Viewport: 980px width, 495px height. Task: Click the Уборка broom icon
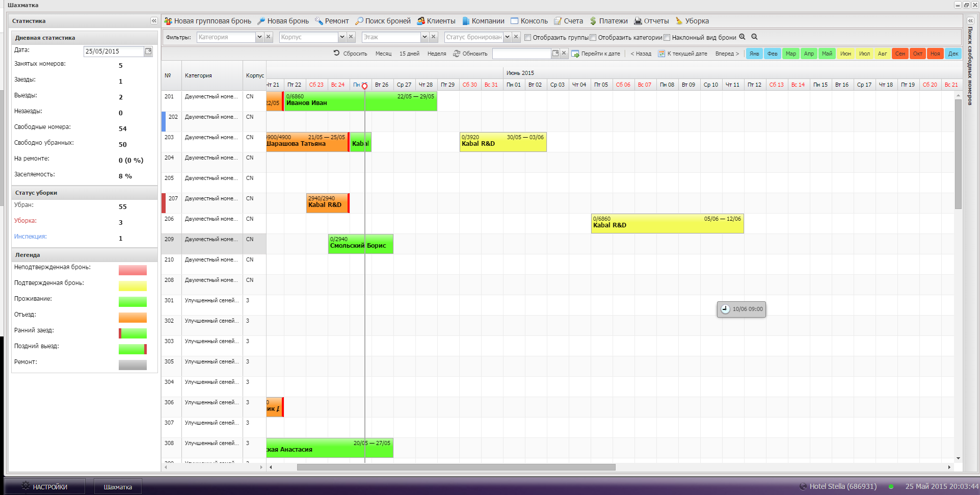pos(679,21)
